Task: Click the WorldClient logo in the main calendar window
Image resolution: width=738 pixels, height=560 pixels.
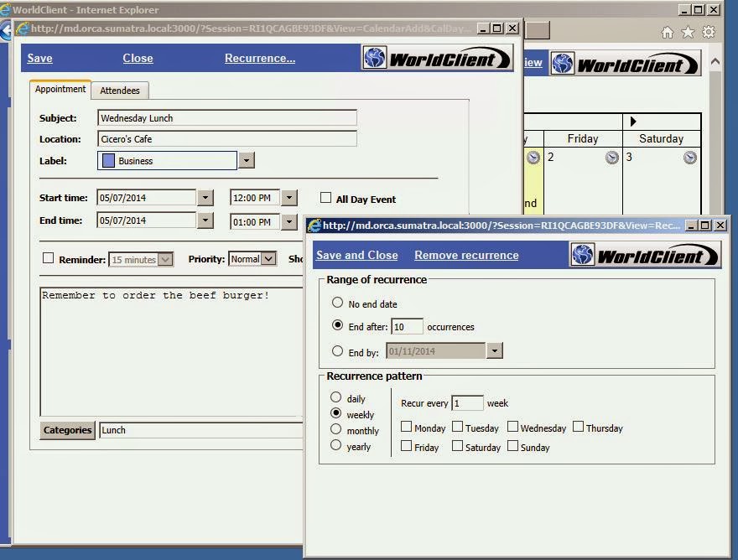Action: (x=626, y=64)
